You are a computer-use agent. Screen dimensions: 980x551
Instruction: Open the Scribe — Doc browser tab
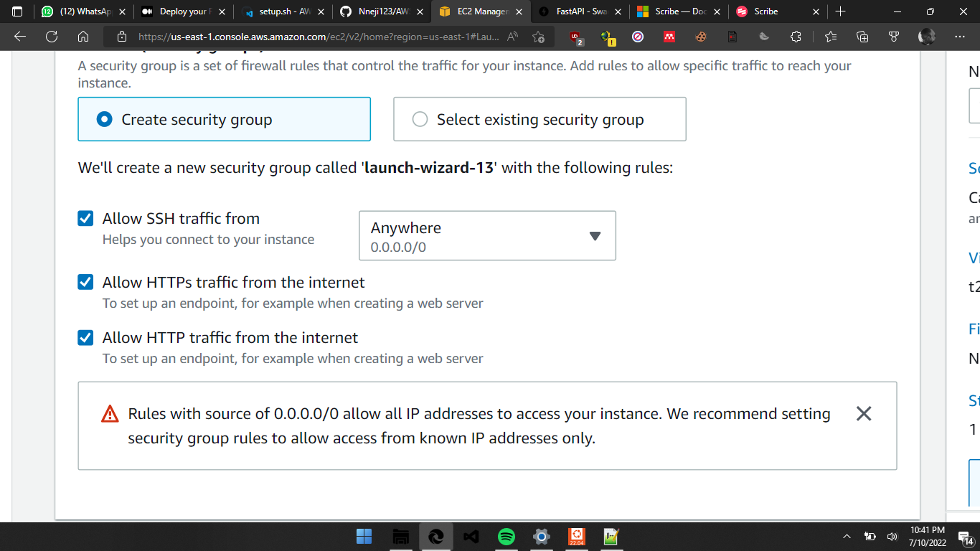[679, 11]
